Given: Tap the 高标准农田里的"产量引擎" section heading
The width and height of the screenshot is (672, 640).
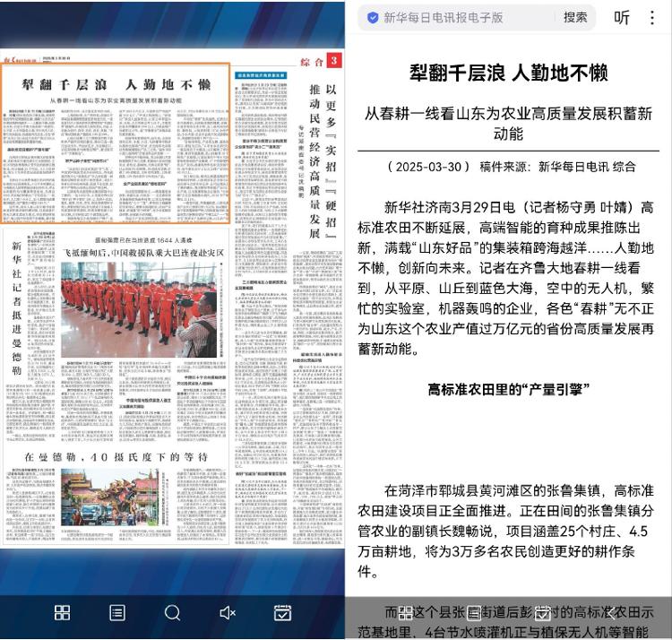Looking at the screenshot, I should [507, 389].
